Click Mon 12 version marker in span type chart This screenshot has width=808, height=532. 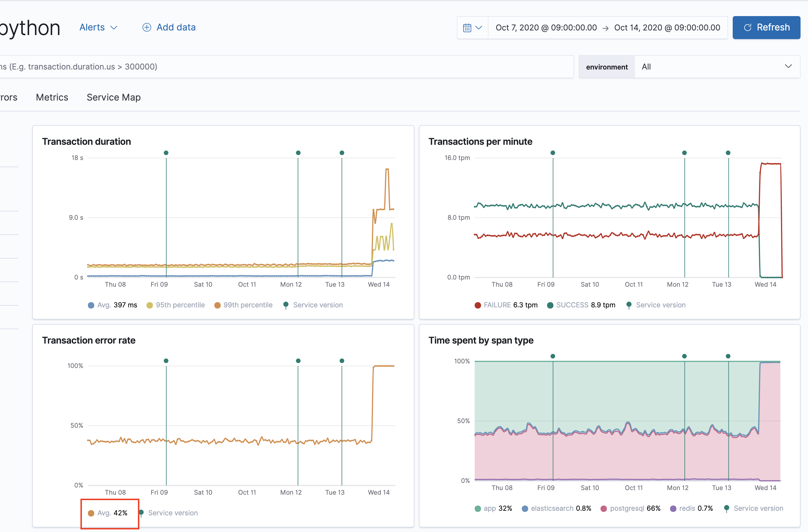[x=684, y=356]
